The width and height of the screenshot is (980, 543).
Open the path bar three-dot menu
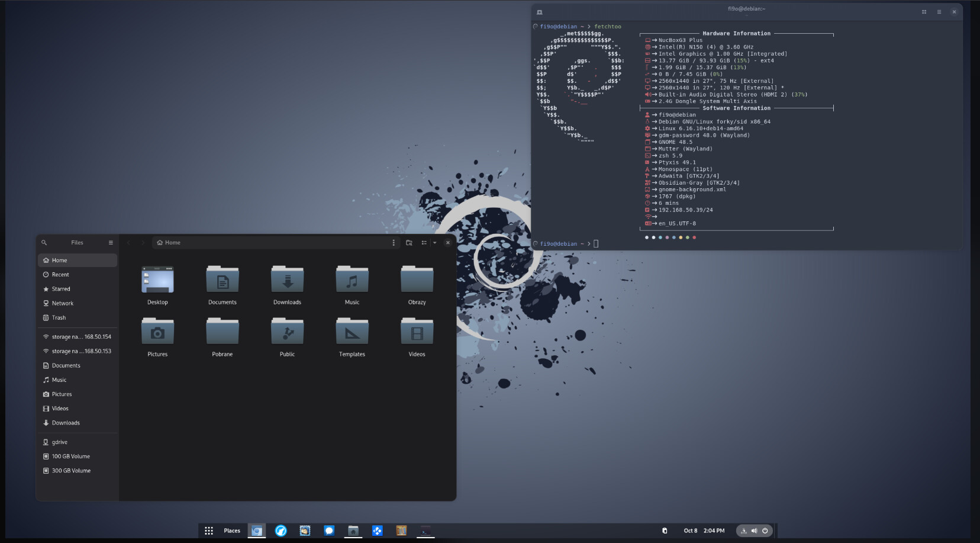(x=394, y=243)
